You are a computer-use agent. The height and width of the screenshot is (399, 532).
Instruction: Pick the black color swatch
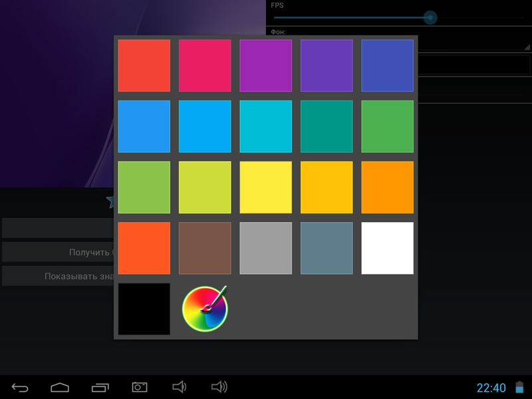click(x=144, y=309)
